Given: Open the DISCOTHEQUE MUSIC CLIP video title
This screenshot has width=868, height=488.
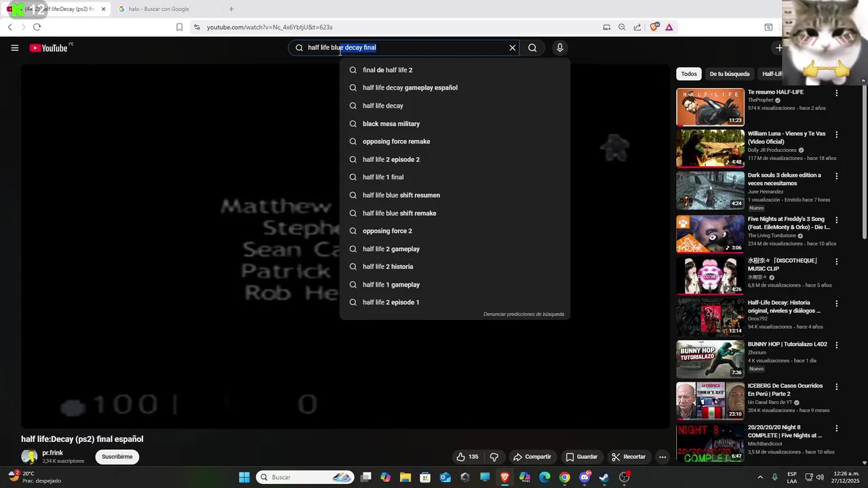Looking at the screenshot, I should coord(783,264).
